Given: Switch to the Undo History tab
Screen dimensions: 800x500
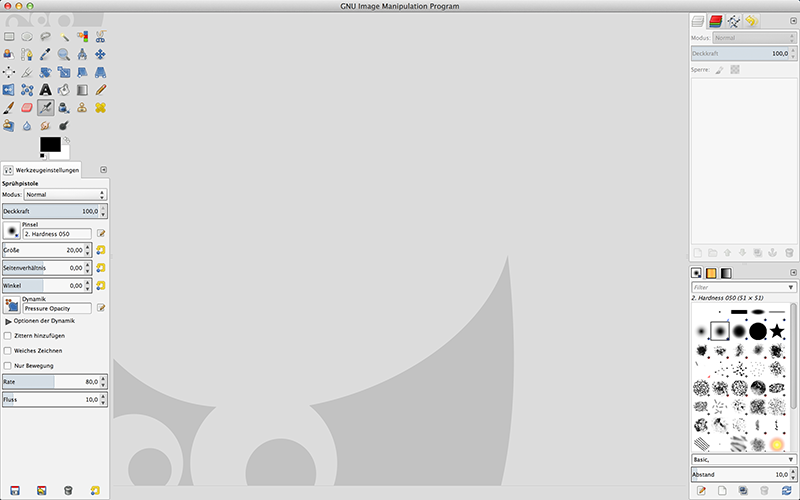Looking at the screenshot, I should 751,21.
